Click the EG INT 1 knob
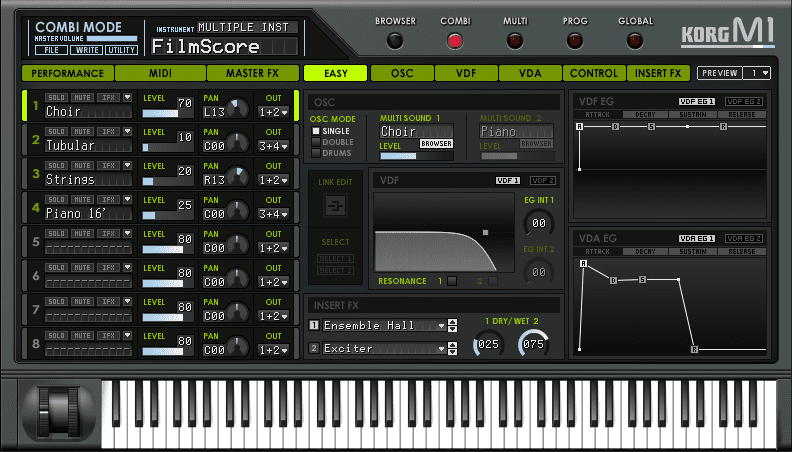Image resolution: width=792 pixels, height=452 pixels. (538, 223)
